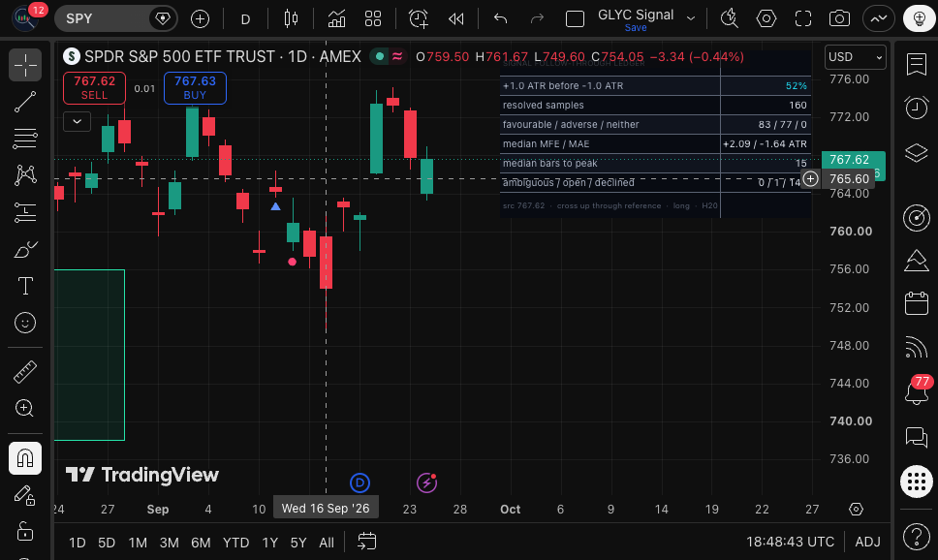Select the Trend Line drawing tool
Image resolution: width=938 pixels, height=560 pixels.
25,102
